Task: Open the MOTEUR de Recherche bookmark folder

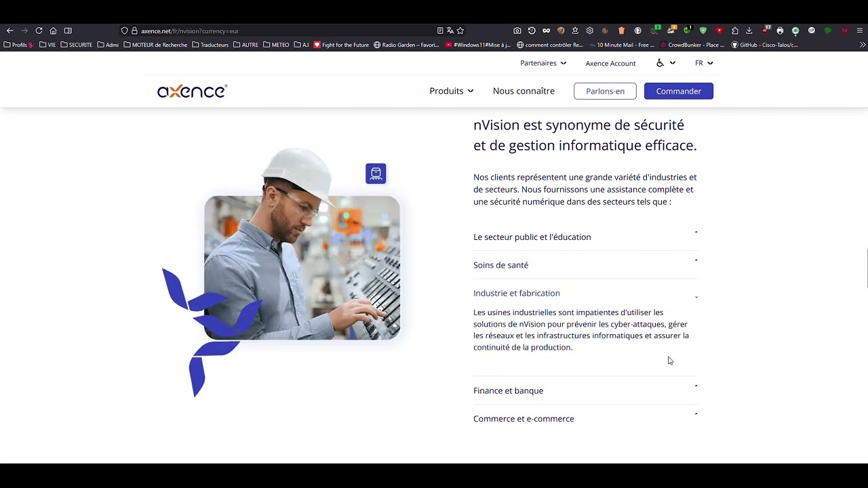Action: coord(155,45)
